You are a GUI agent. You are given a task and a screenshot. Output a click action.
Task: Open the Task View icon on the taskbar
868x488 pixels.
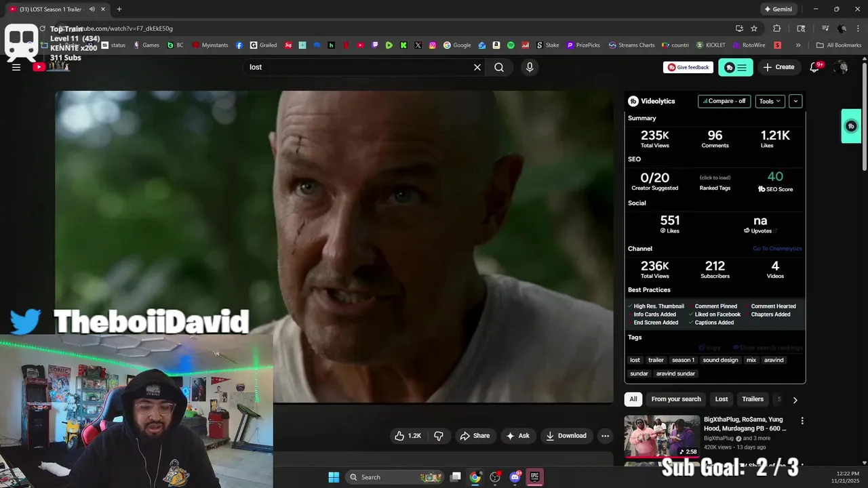[456, 477]
